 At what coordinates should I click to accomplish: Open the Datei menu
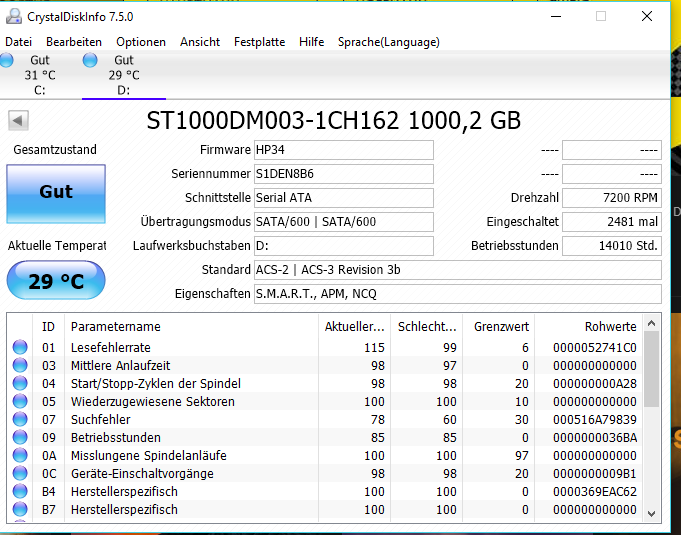tap(18, 42)
